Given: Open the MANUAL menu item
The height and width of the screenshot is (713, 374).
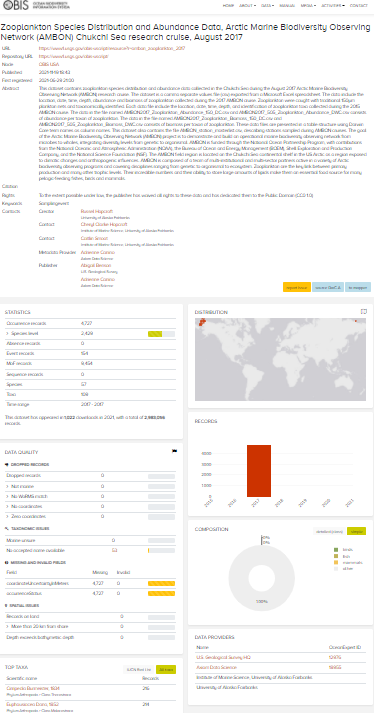Looking at the screenshot, I should [287, 5].
